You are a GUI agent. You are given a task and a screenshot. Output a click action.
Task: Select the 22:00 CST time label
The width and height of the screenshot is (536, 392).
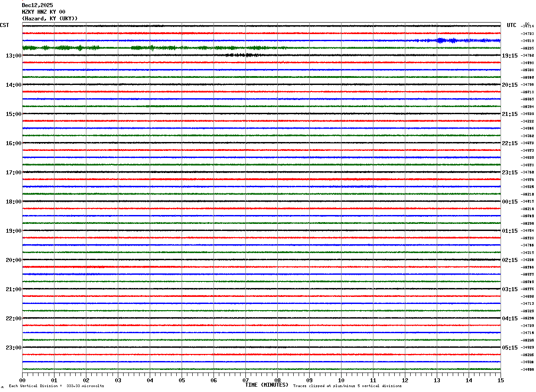click(14, 319)
